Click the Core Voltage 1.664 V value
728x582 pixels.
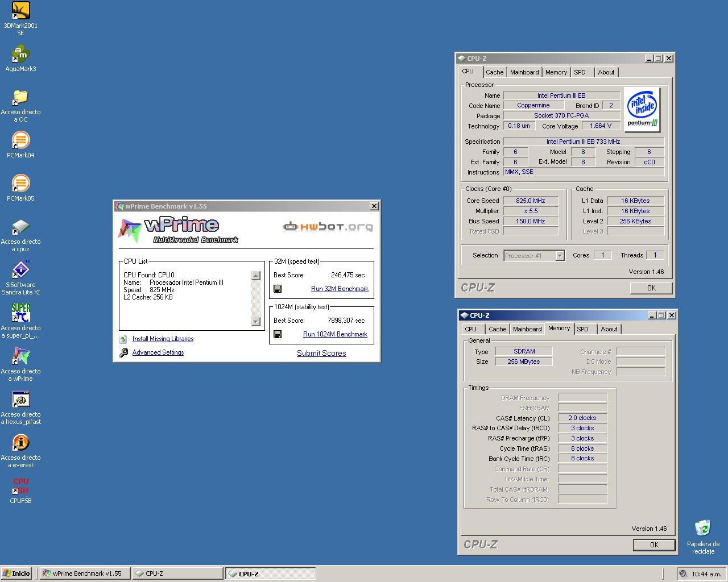click(601, 126)
